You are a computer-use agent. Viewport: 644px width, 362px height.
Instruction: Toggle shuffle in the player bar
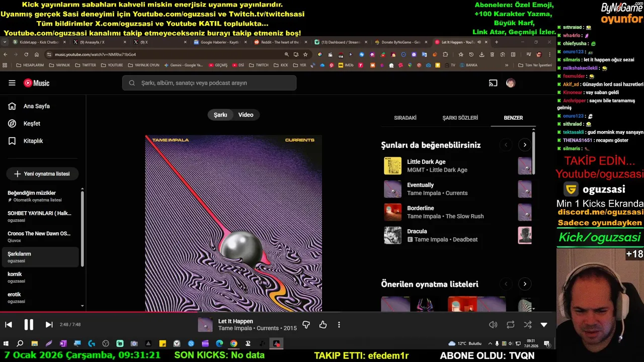[528, 325]
